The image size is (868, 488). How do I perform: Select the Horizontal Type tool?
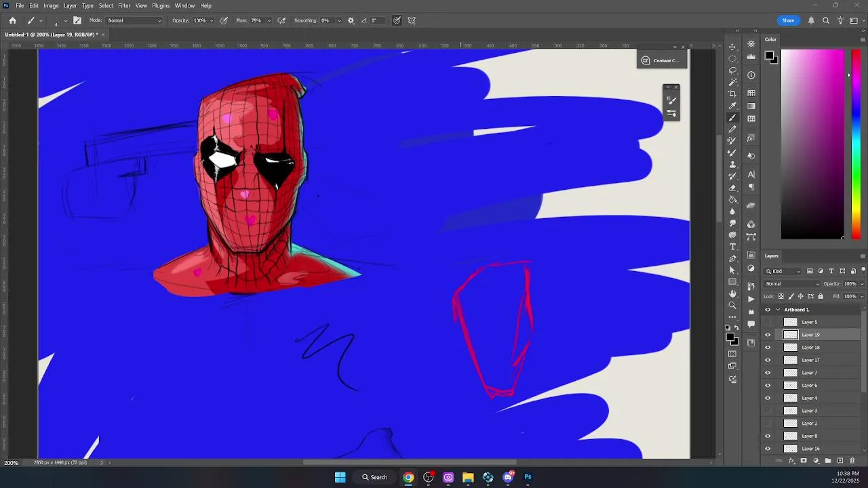click(x=732, y=247)
